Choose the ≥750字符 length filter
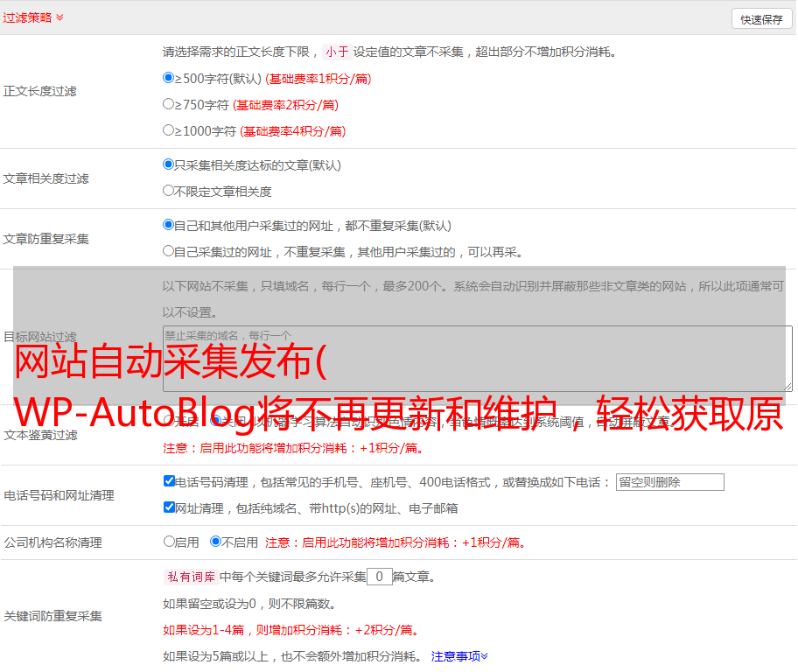798x672 pixels. click(169, 104)
